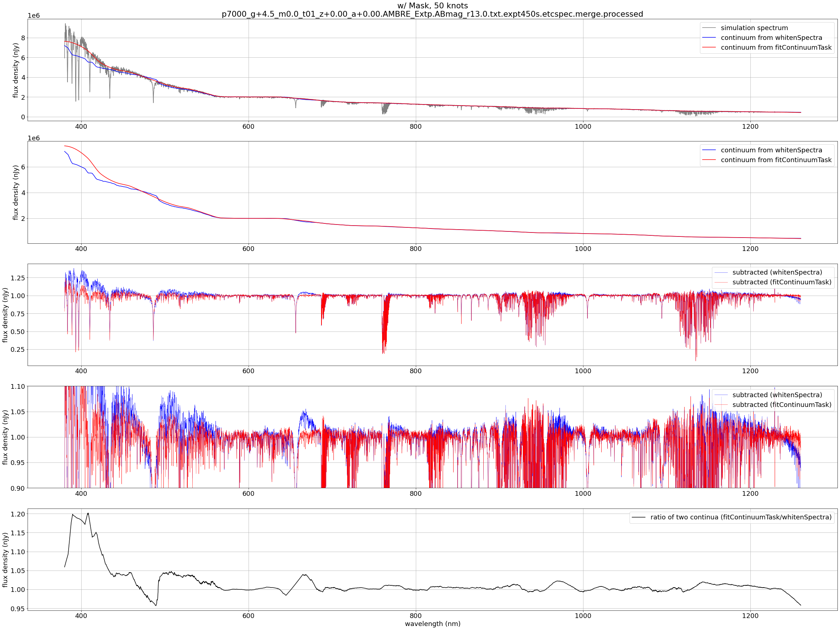Click 'subtracted (whitenSpectra)' in third plot legend
Viewport: 840px width, 630px height.
click(x=777, y=272)
